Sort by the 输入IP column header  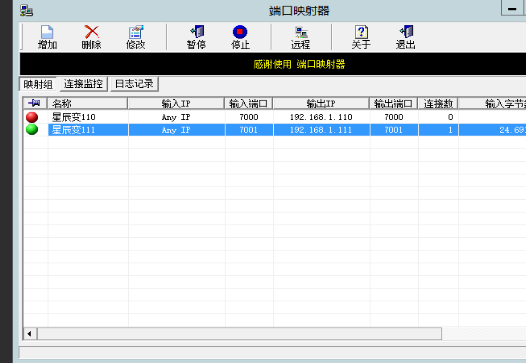click(176, 103)
